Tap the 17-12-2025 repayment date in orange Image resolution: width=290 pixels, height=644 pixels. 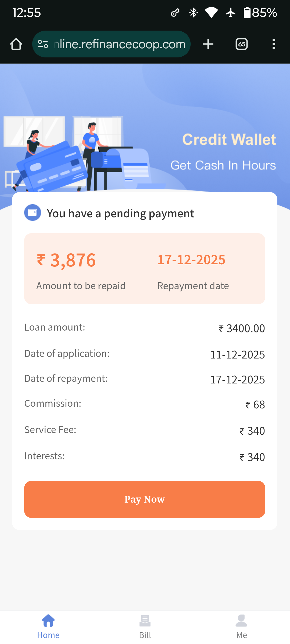[x=191, y=260]
